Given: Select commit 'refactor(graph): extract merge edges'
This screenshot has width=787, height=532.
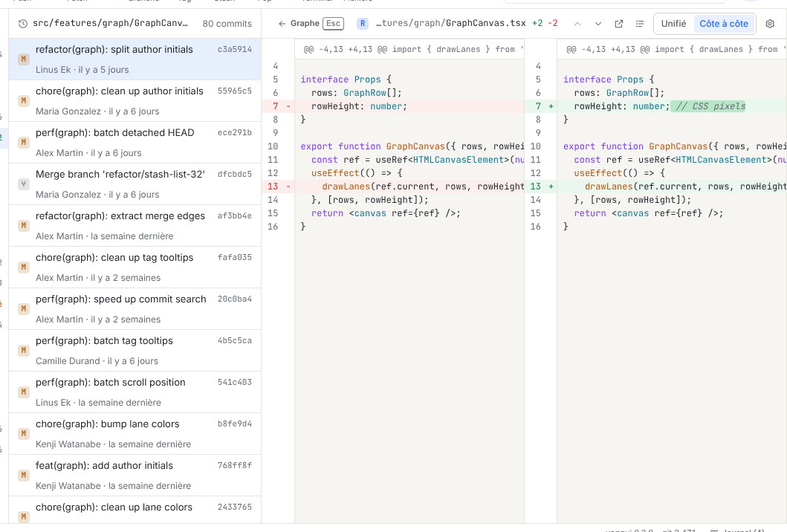Looking at the screenshot, I should (135, 226).
